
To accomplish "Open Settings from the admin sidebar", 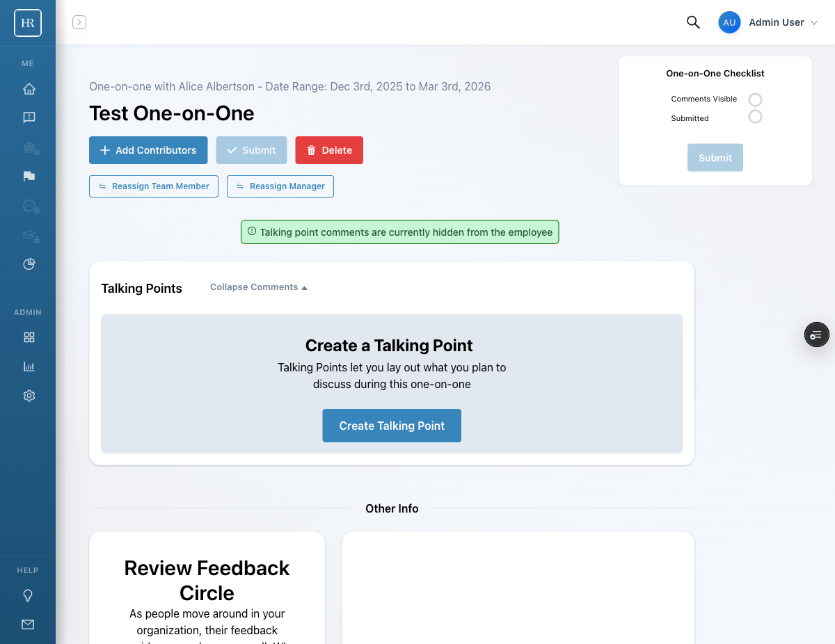I will tap(29, 395).
